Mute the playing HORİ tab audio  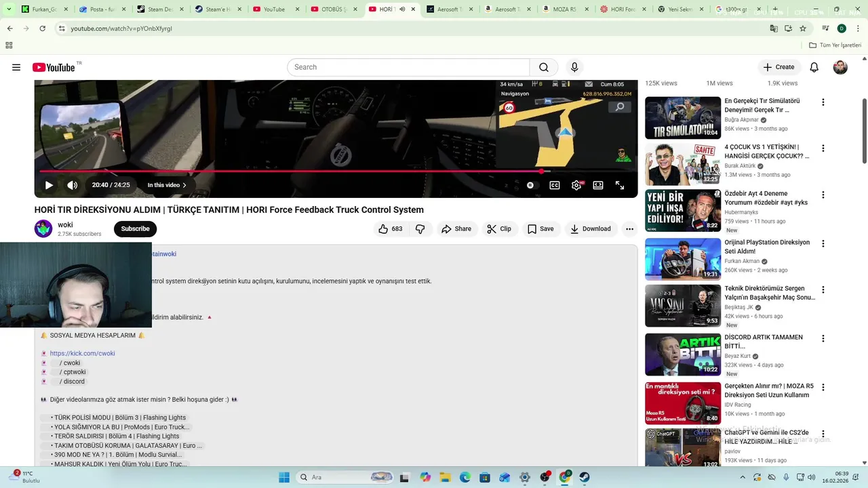coord(402,9)
